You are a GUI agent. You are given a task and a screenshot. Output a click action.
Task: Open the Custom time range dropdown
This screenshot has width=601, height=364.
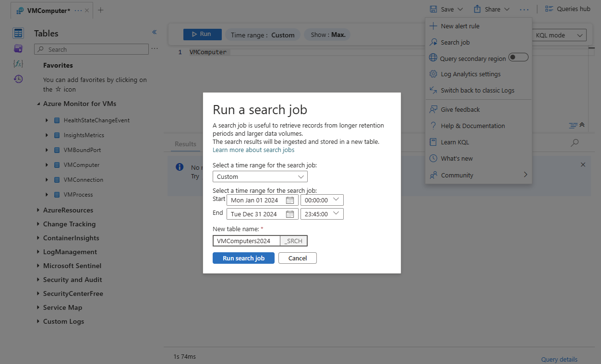click(260, 176)
